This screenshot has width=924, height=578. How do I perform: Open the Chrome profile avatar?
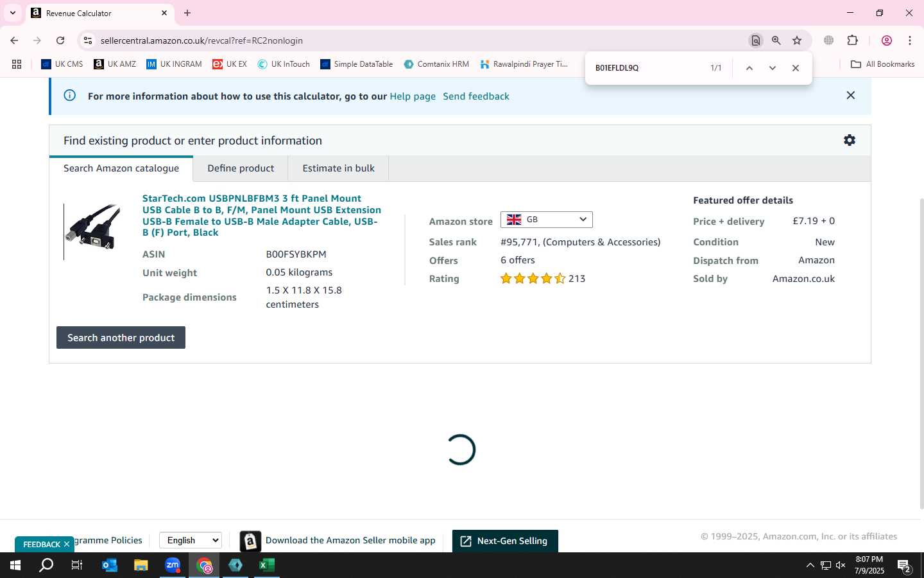pyautogui.click(x=887, y=40)
